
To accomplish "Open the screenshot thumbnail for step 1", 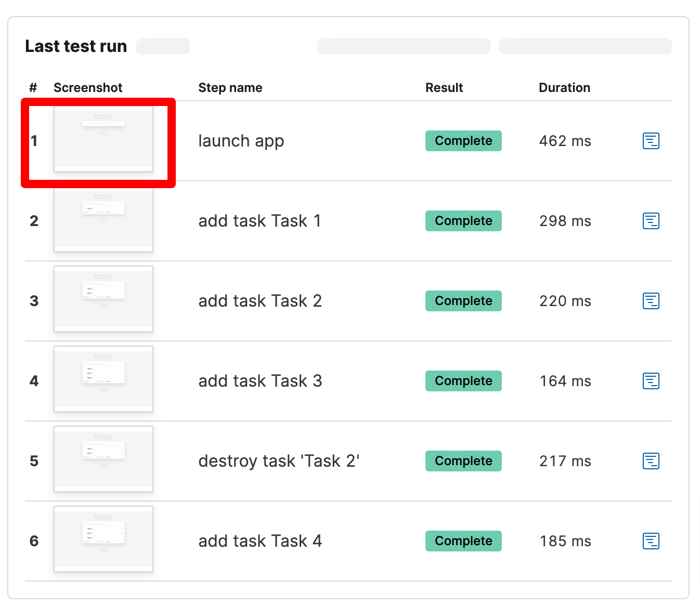I will (103, 139).
